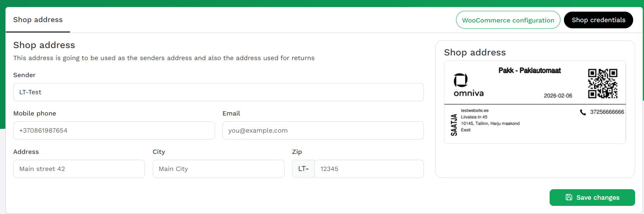Click the vertical SAATJA text on the label
Image resolution: width=644 pixels, height=214 pixels.
[454, 125]
